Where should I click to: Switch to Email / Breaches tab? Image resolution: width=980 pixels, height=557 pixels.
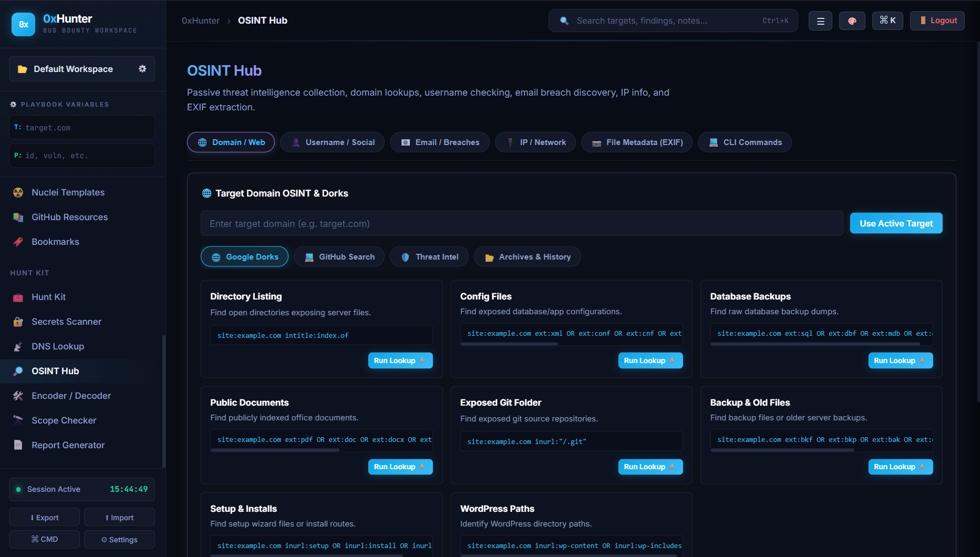click(439, 142)
